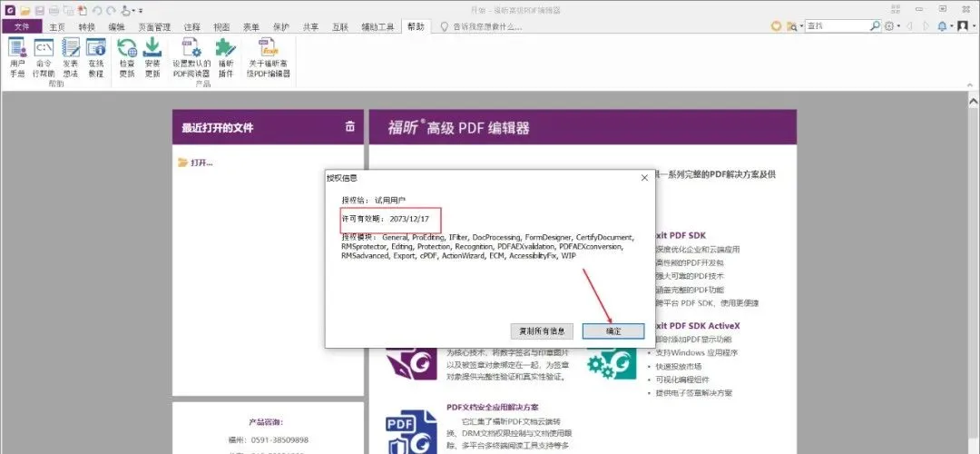
Task: Click the open folder quick-access icon
Action: (25, 11)
